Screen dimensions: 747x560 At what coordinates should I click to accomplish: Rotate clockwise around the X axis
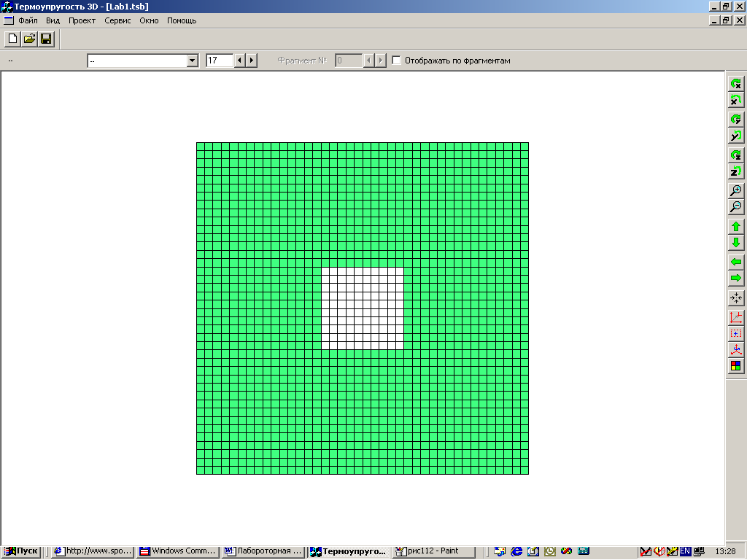coord(736,84)
